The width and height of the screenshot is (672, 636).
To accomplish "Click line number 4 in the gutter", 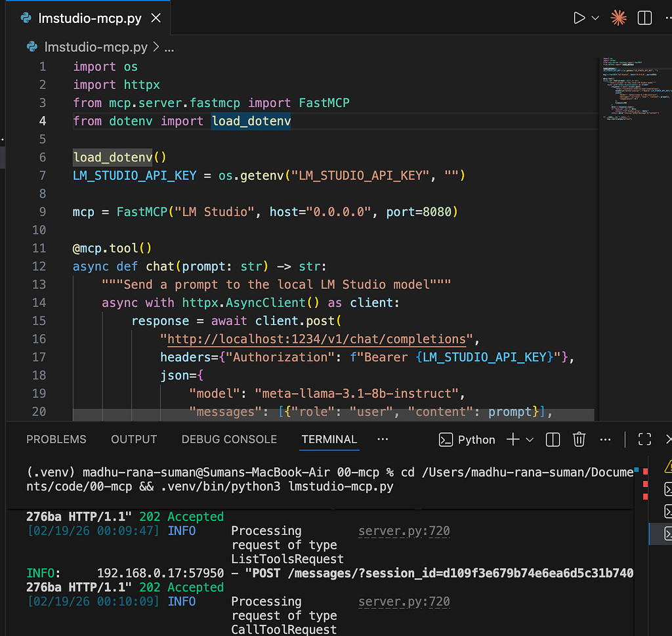I will [43, 121].
